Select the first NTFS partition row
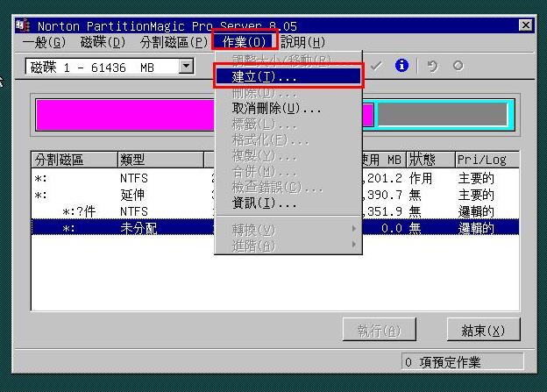The width and height of the screenshot is (547, 392). [x=275, y=178]
